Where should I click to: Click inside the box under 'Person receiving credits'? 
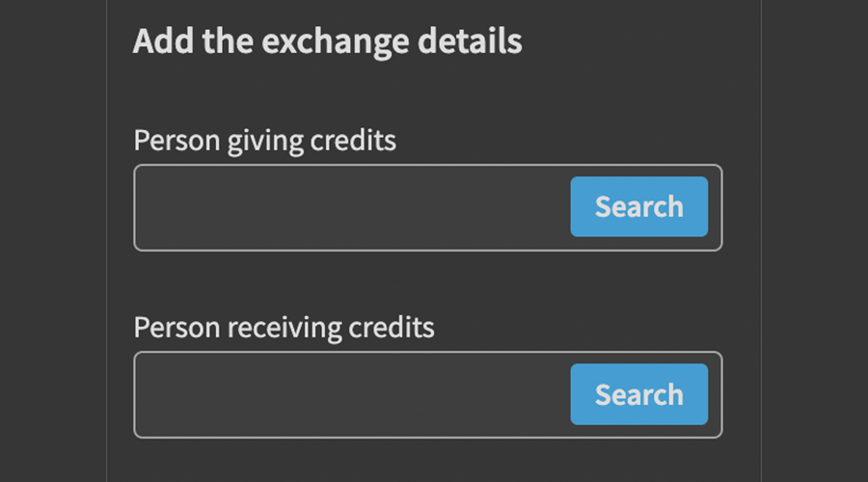[352, 394]
